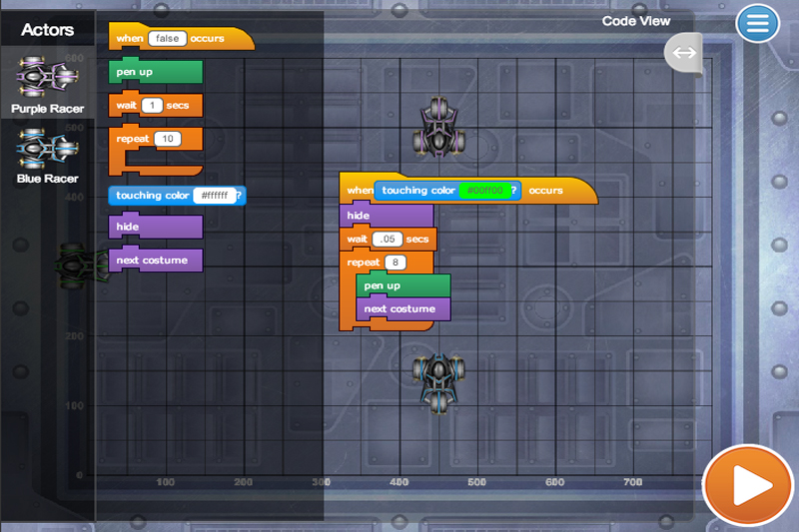Toggle the Code View arrow handle
799x532 pixels.
pos(683,53)
